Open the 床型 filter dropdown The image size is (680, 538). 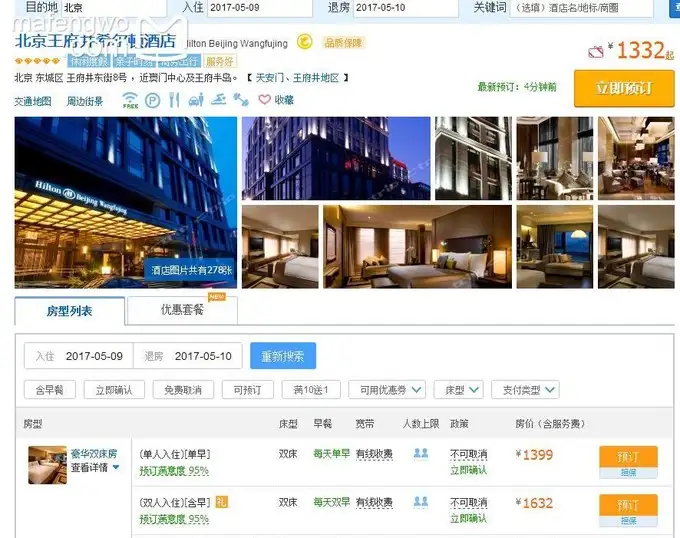tap(458, 390)
